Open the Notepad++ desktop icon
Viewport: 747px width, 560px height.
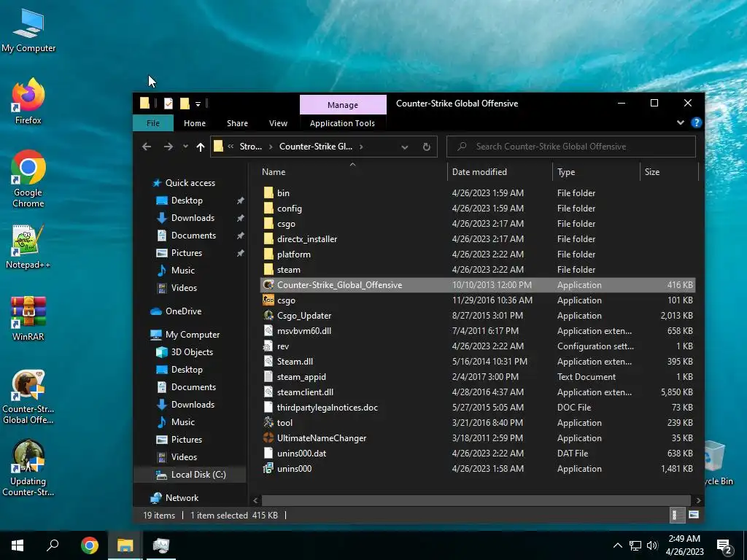pyautogui.click(x=28, y=246)
